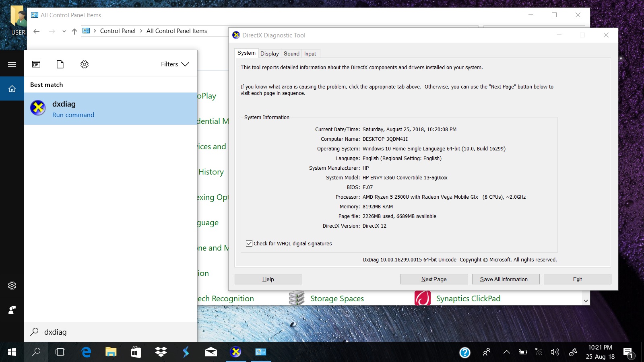Open Windows Ink Workspace pen icon
Screen dimensions: 644x362
[573, 352]
